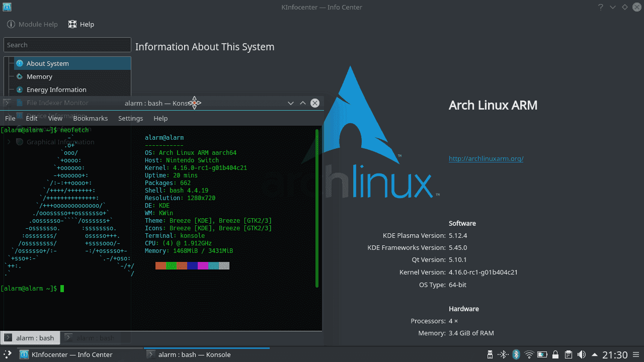The image size is (644, 362).
Task: Click the 21:30 clock in the panel
Action: tap(614, 354)
